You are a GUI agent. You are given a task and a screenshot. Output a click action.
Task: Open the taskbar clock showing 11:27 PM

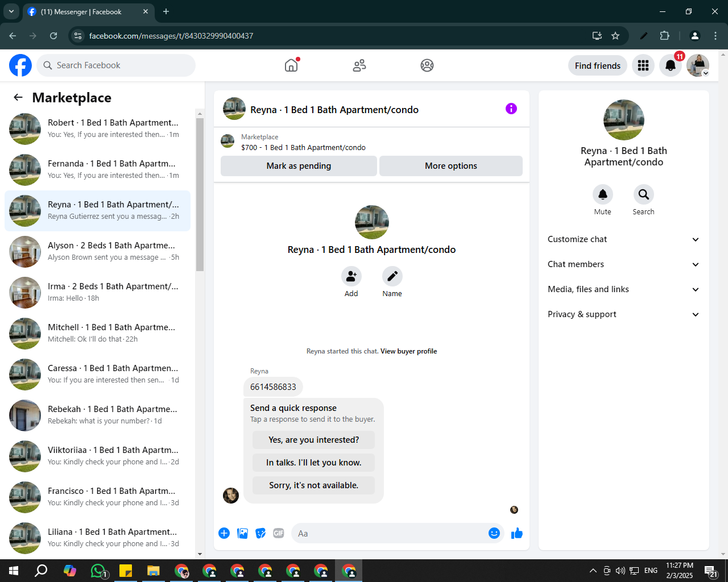pos(680,571)
